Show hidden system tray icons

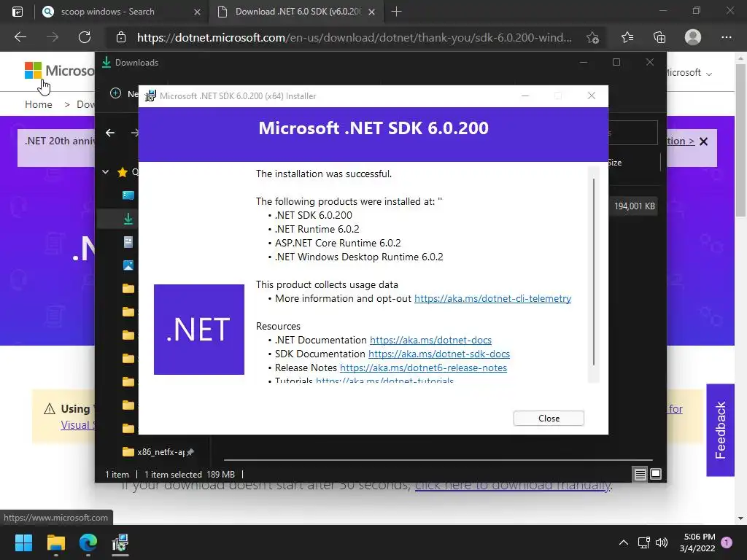pyautogui.click(x=623, y=542)
